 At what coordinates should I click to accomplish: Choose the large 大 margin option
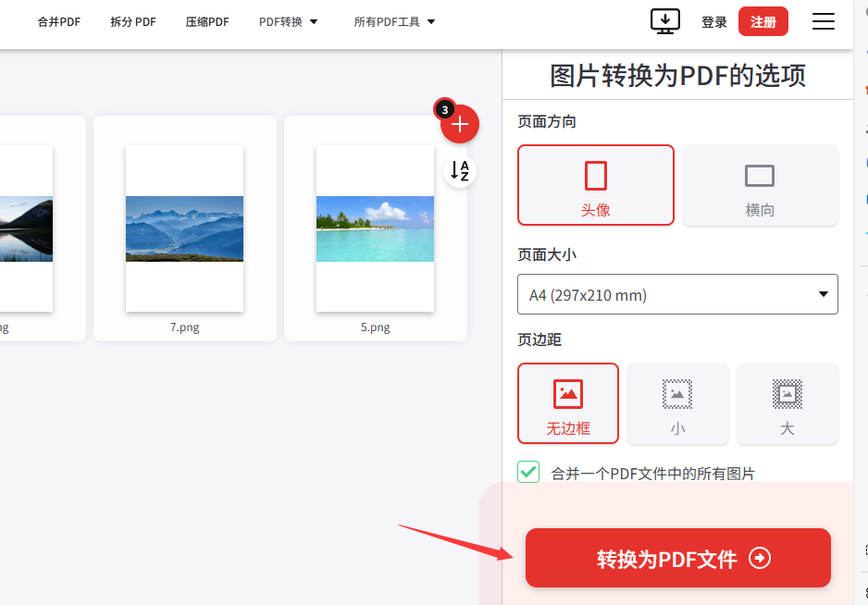tap(787, 403)
